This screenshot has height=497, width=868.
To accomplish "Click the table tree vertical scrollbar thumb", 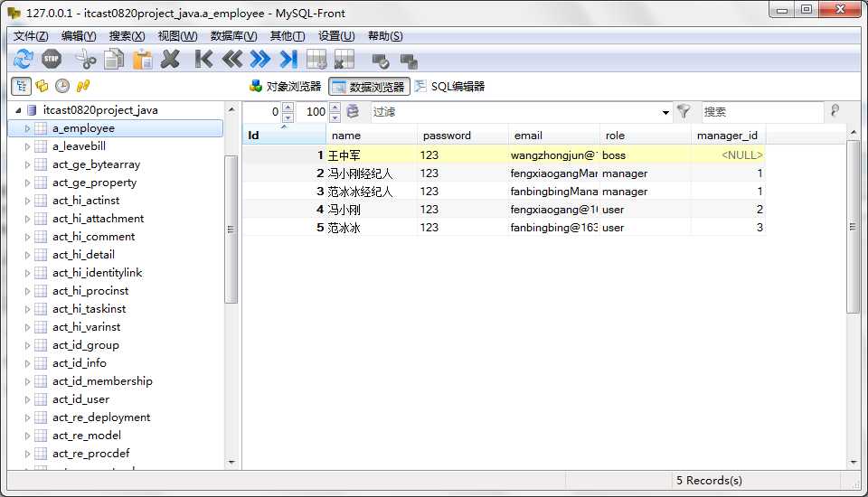I will tap(231, 230).
